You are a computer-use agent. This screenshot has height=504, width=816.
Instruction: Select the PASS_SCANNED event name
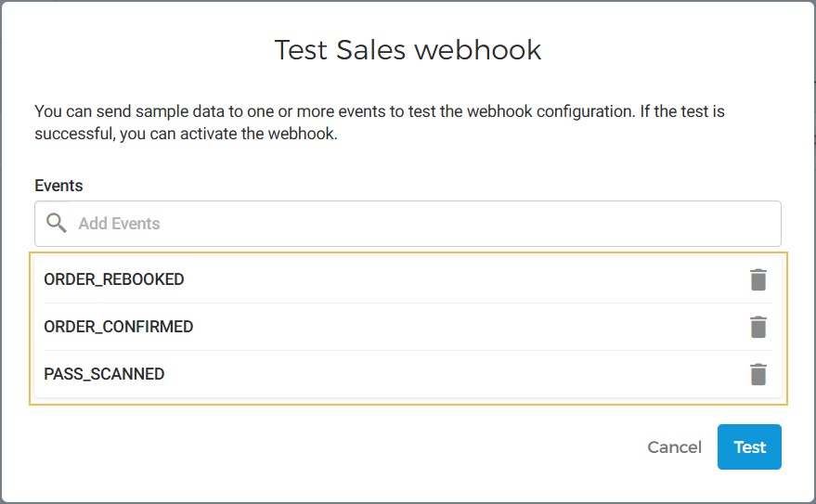pyautogui.click(x=104, y=374)
